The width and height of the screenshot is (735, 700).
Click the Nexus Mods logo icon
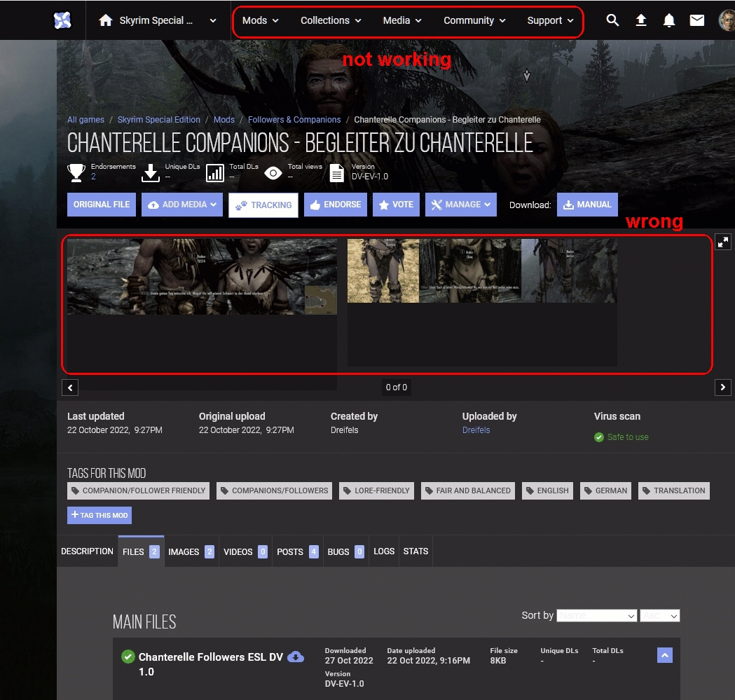pyautogui.click(x=62, y=20)
